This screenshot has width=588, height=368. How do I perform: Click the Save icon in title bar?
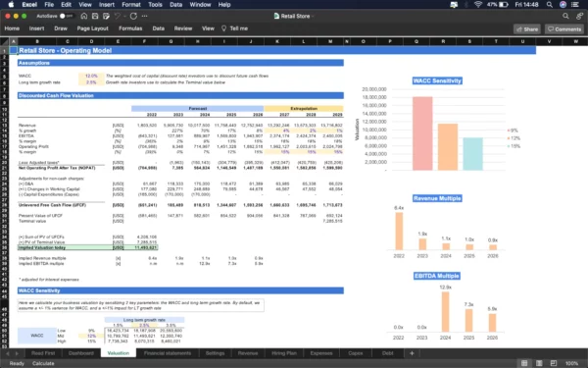pos(95,16)
